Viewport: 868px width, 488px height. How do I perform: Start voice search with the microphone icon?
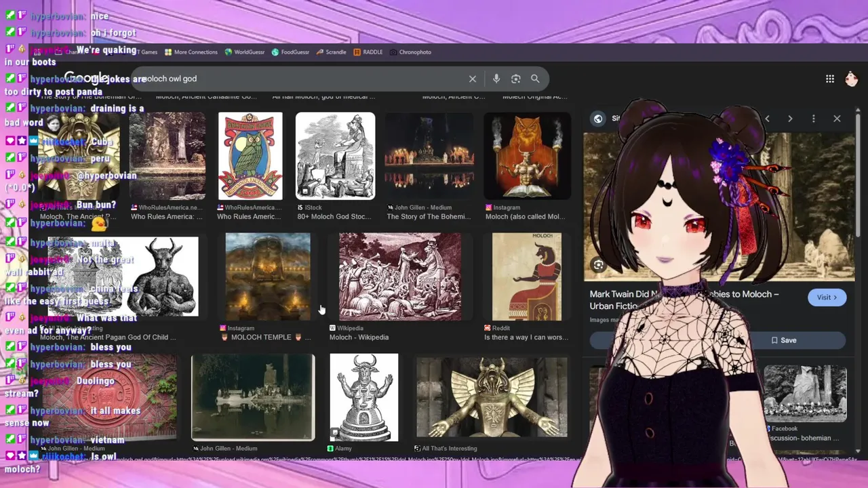(496, 79)
